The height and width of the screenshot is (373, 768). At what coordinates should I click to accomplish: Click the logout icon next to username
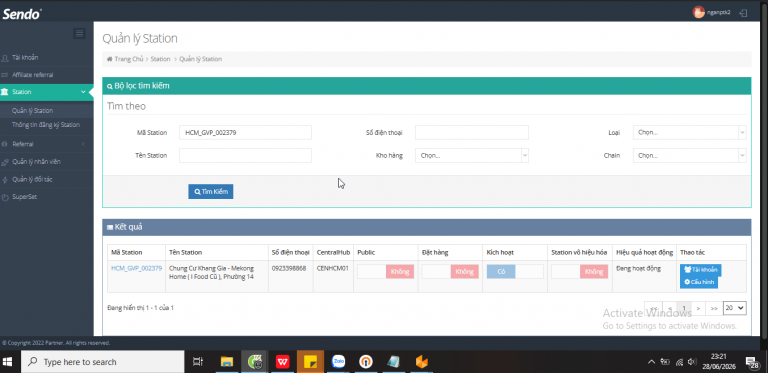point(744,13)
